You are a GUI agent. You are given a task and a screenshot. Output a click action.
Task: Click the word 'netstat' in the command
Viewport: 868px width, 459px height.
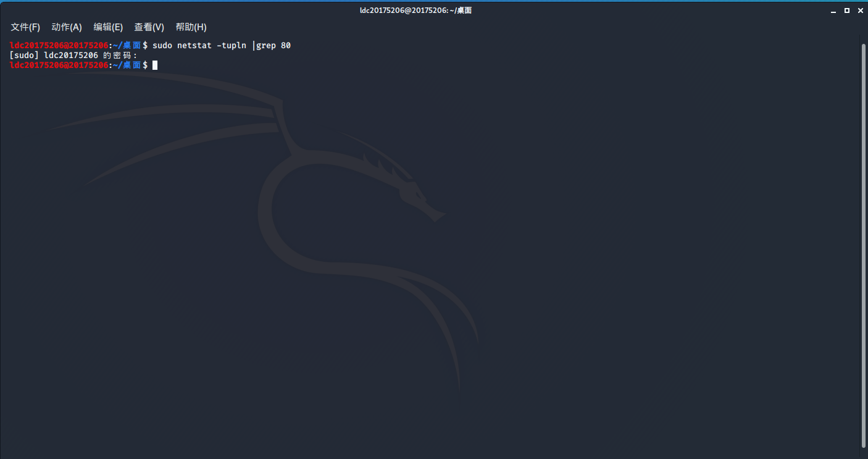tap(194, 46)
